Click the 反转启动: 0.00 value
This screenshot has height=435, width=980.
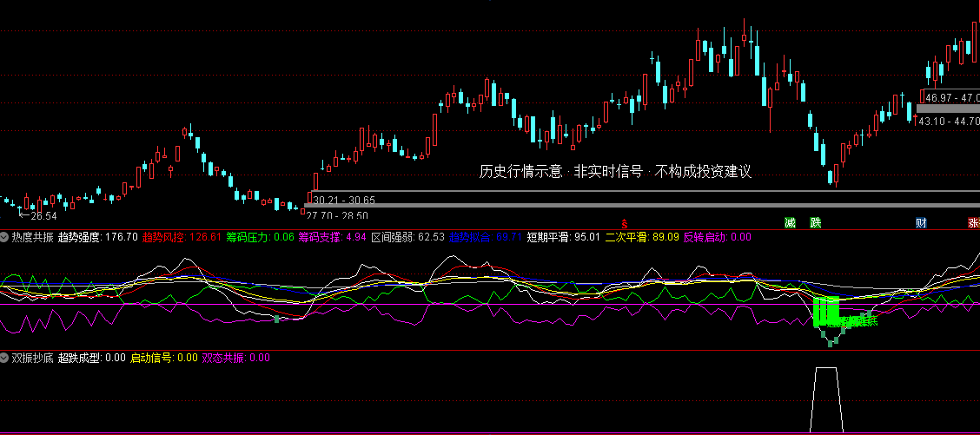coord(717,238)
